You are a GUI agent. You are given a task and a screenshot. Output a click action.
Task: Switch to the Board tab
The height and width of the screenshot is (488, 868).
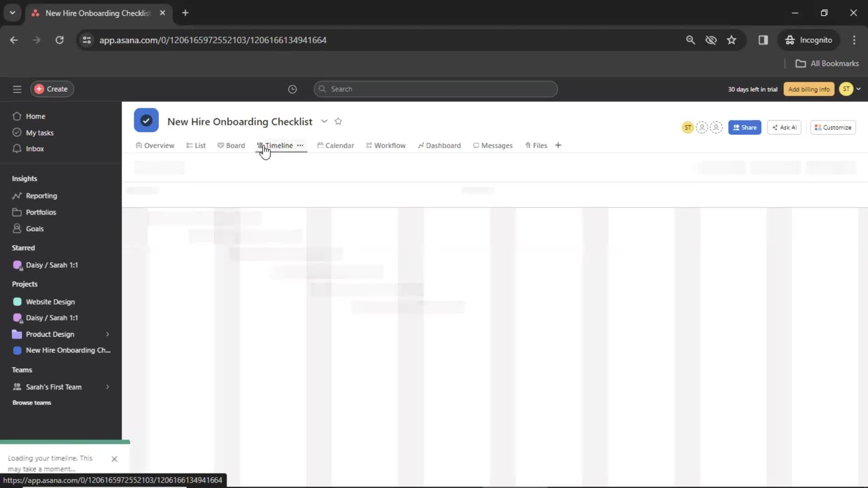[235, 145]
